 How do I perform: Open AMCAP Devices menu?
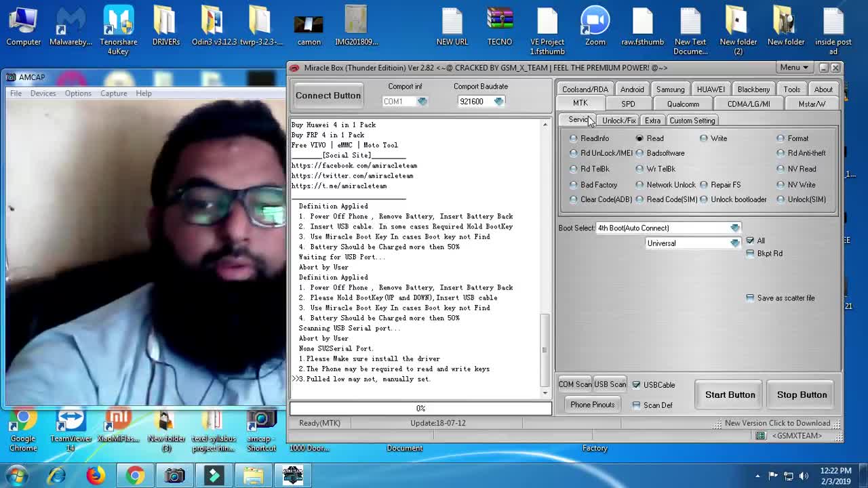coord(43,94)
